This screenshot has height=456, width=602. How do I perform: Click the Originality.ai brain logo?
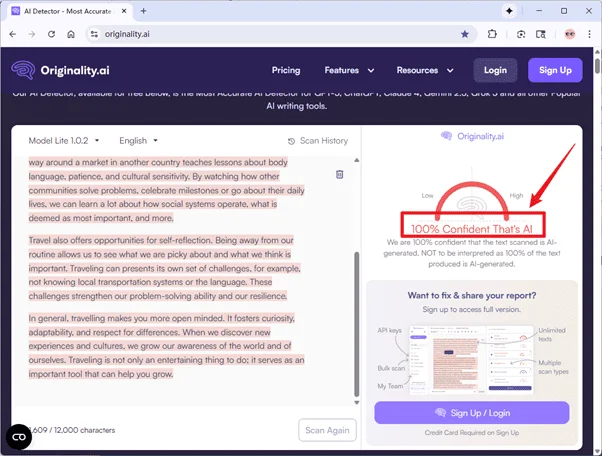23,71
